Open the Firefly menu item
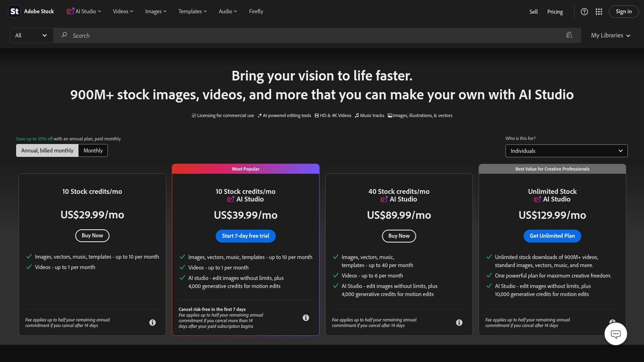The image size is (644, 362). coord(256,11)
